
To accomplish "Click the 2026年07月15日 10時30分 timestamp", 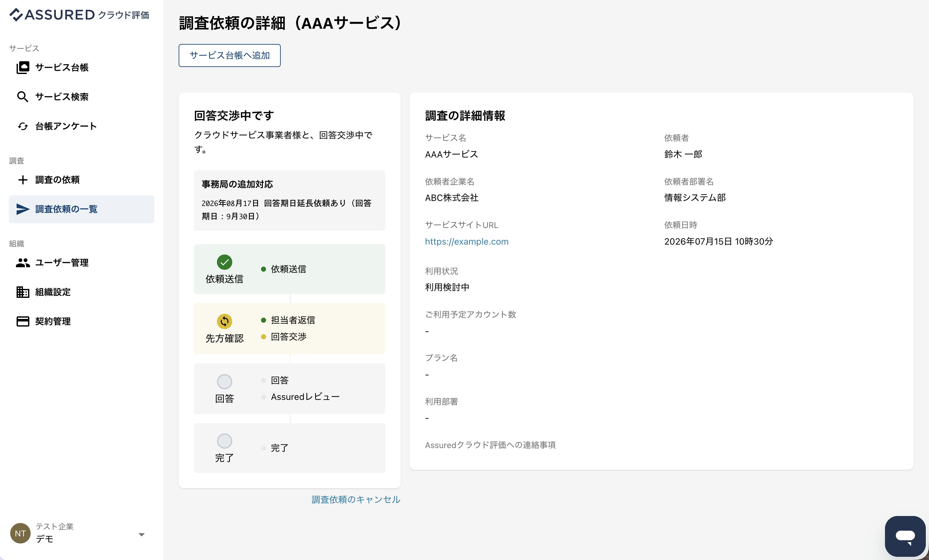I will 718,241.
